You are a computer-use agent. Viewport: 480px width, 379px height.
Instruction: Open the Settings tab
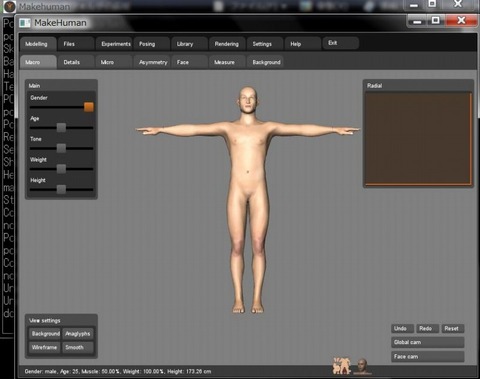click(265, 44)
